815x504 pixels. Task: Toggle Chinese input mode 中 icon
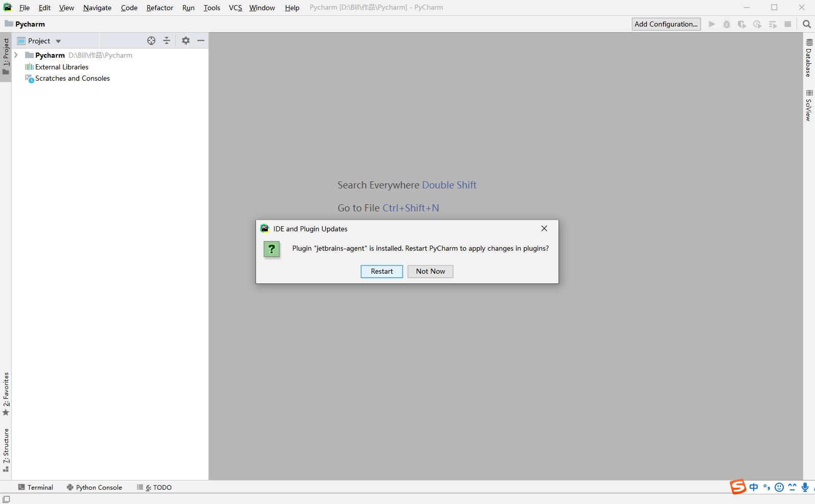754,487
